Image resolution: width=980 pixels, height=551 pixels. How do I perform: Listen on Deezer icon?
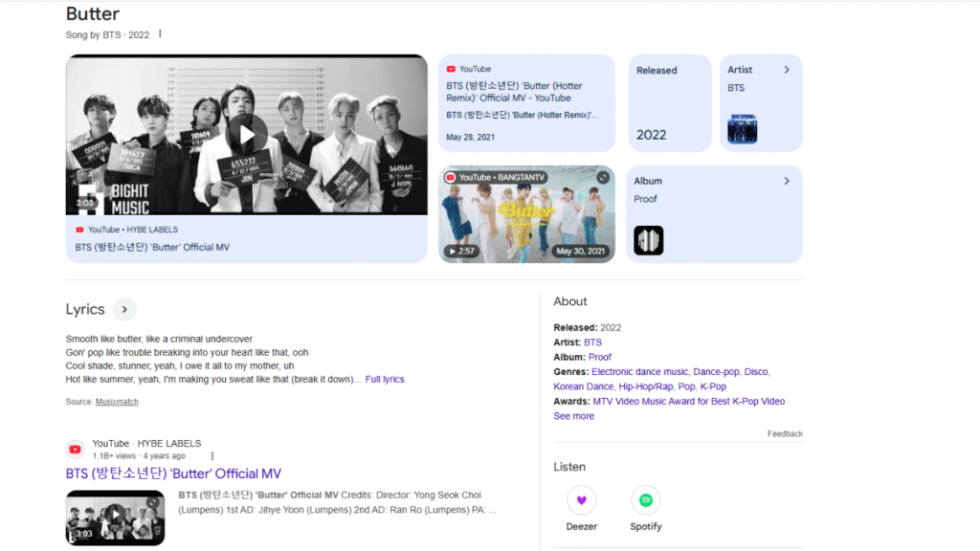click(581, 500)
